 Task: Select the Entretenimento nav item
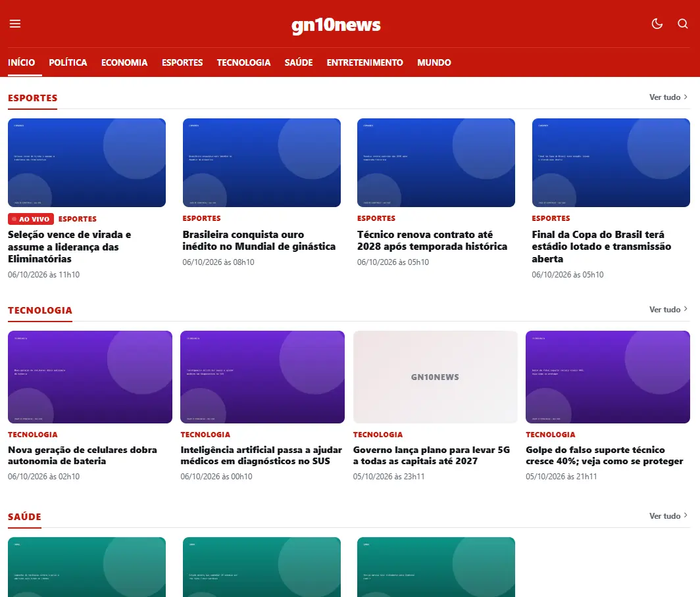(364, 62)
